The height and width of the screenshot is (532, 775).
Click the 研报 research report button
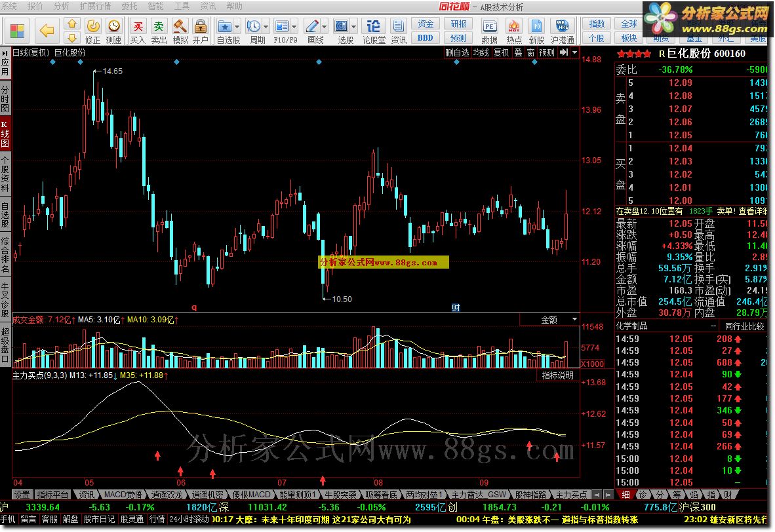click(458, 24)
